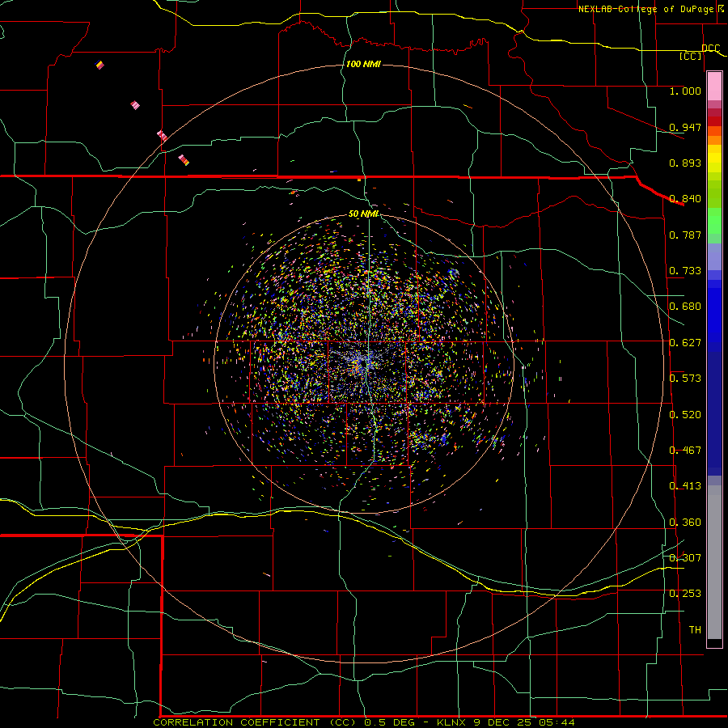The width and height of the screenshot is (728, 728).
Task: Select the 0.413 legend value
Action: tap(685, 486)
